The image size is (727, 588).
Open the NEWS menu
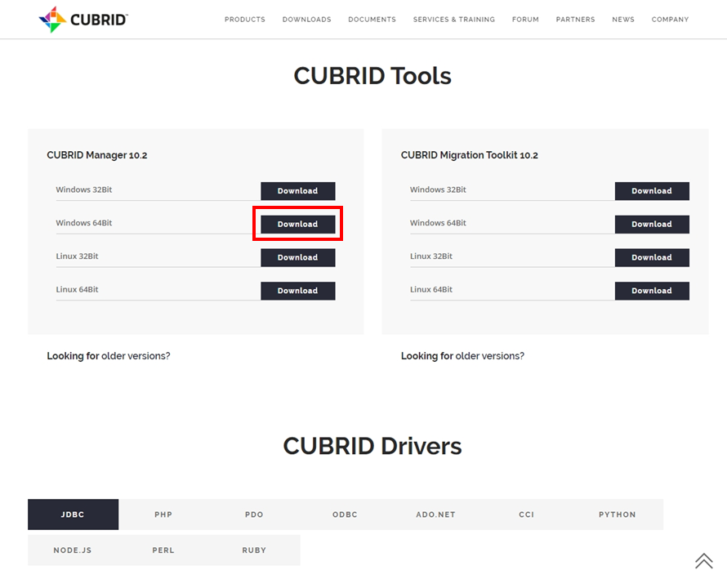623,20
